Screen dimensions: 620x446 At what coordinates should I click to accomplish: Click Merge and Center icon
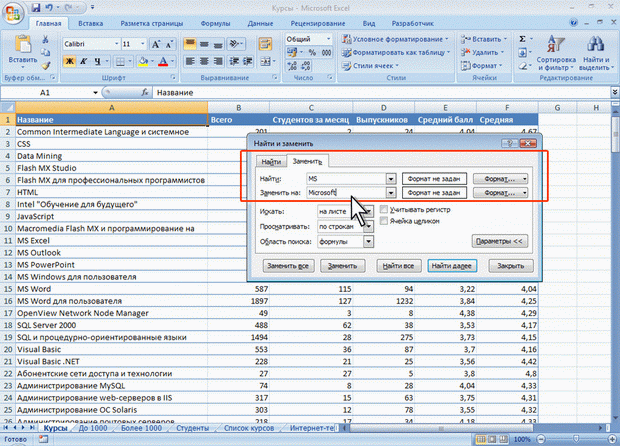click(265, 61)
